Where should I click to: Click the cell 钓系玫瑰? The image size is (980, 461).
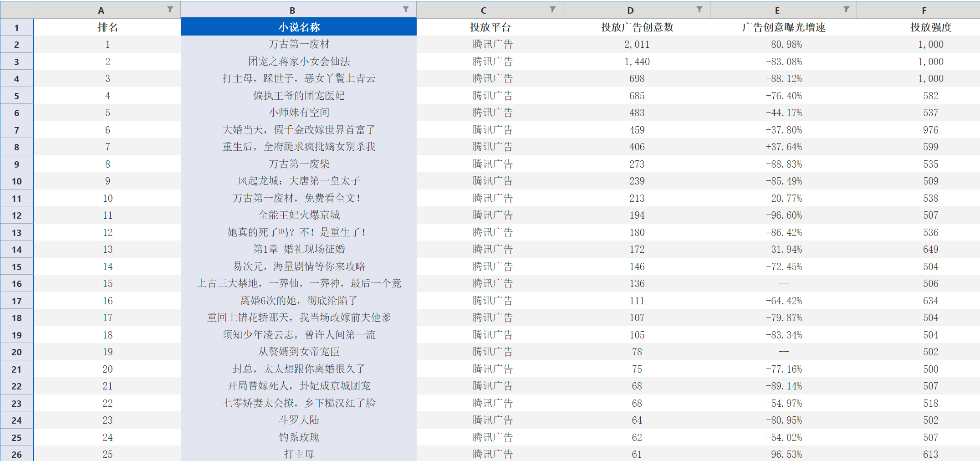click(299, 437)
